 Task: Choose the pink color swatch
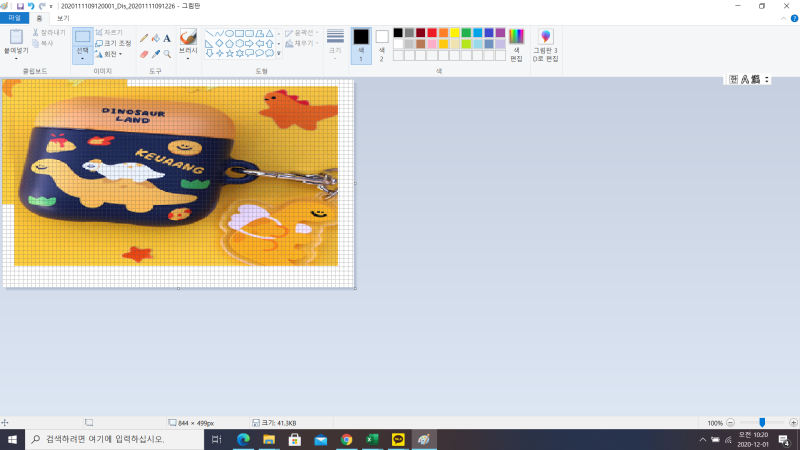(x=432, y=44)
